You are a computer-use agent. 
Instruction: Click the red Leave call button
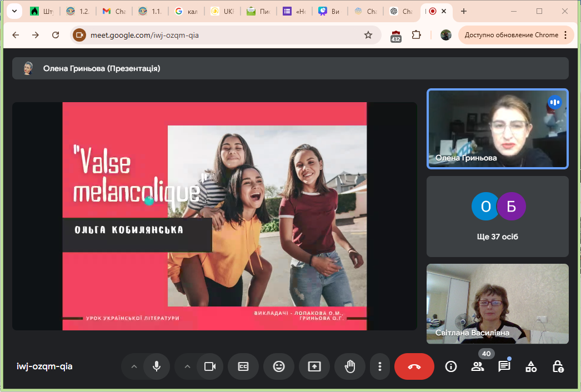(x=414, y=366)
